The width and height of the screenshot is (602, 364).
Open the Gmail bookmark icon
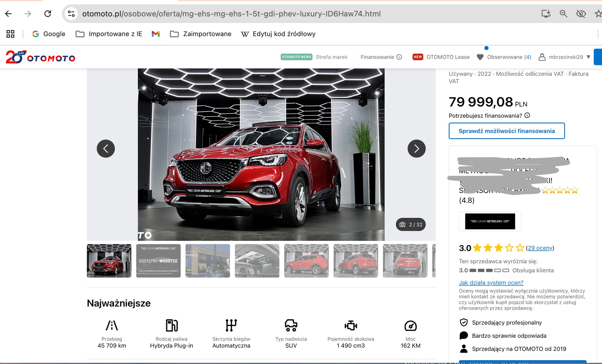156,34
